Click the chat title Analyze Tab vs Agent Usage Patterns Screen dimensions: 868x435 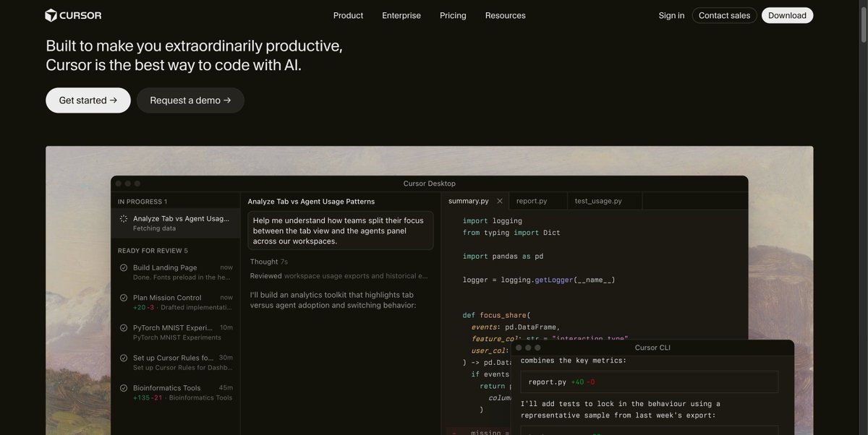tap(311, 201)
